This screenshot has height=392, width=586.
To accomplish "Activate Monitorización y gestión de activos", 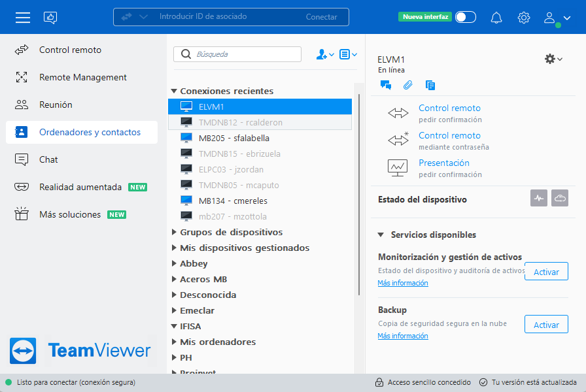I will coord(546,271).
